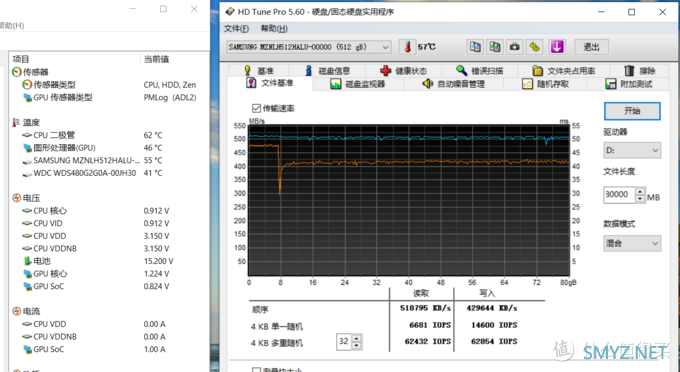This screenshot has height=372, width=680.
Task: Click the 开始 start button
Action: click(x=632, y=111)
